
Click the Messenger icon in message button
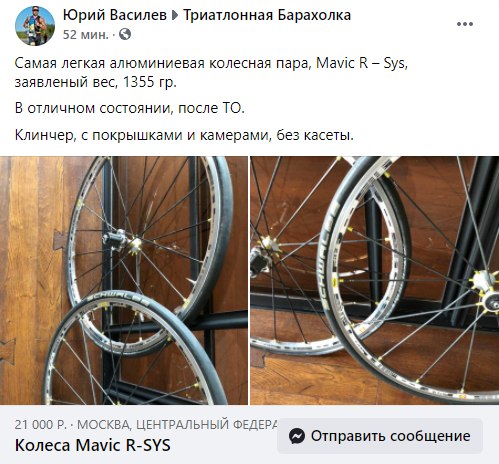[297, 436]
